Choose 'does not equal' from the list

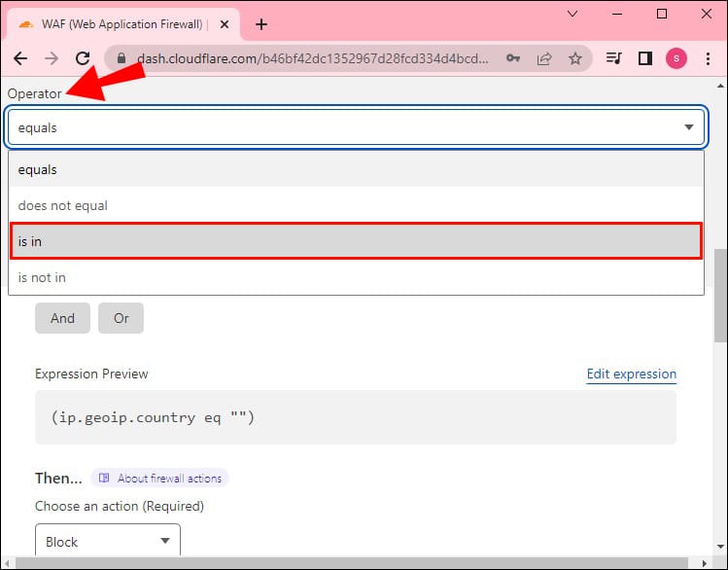coord(356,205)
